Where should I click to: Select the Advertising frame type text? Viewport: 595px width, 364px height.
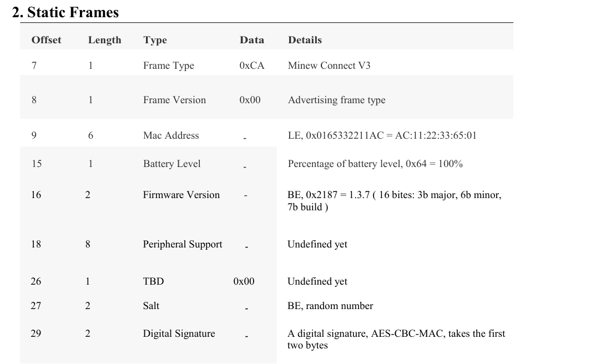click(336, 100)
